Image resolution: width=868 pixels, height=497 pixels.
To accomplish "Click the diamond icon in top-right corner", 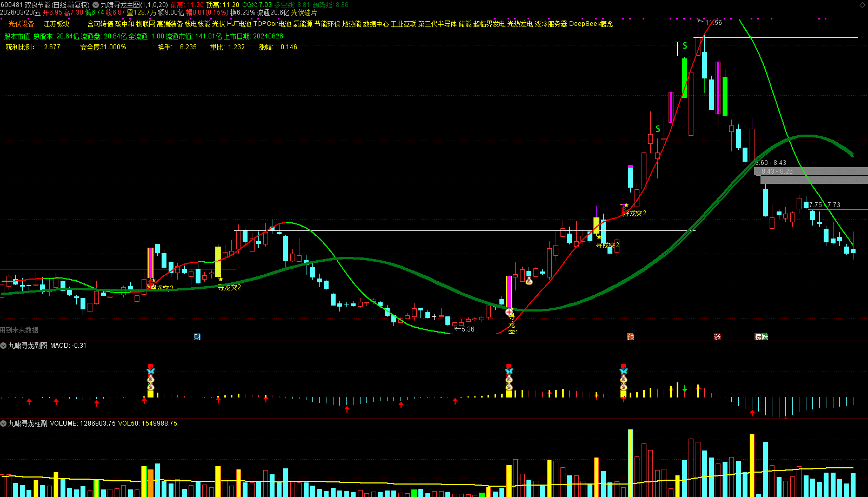I will pos(862,5).
